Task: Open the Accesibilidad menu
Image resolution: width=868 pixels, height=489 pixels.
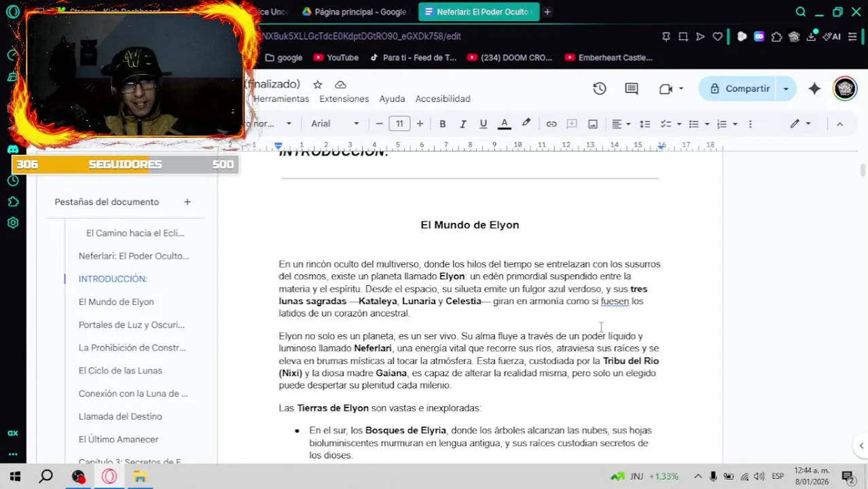Action: [x=443, y=98]
